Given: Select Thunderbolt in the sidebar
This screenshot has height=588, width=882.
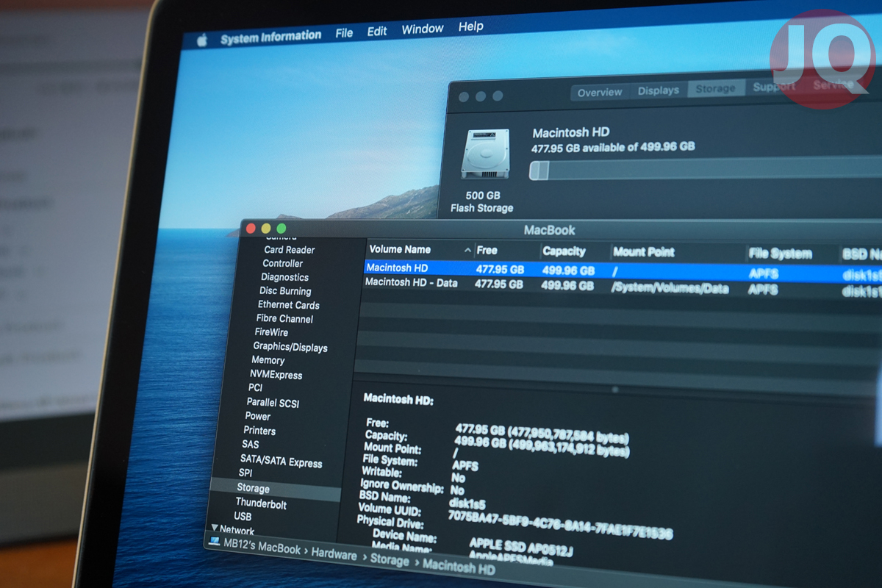Looking at the screenshot, I should click(x=261, y=503).
